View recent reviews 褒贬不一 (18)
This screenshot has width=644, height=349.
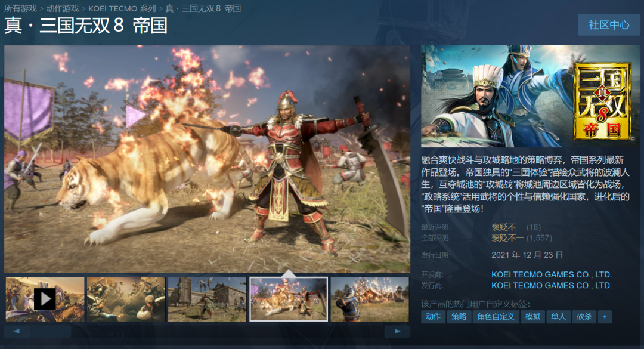(516, 227)
